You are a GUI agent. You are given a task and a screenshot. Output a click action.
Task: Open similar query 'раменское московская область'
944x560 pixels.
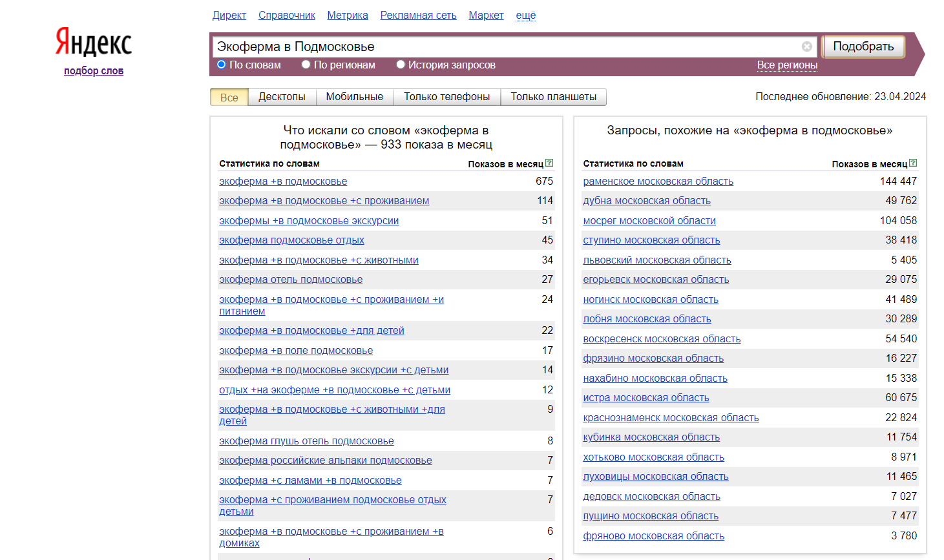[658, 181]
